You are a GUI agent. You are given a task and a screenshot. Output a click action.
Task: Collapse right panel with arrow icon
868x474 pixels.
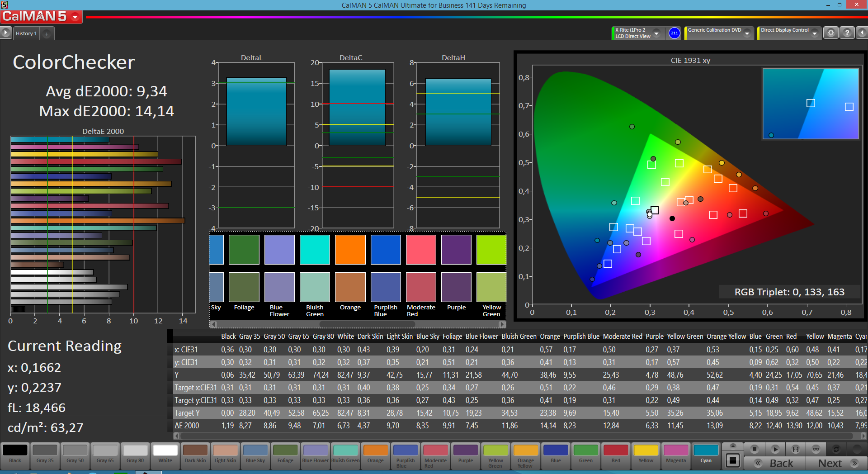[x=862, y=33]
